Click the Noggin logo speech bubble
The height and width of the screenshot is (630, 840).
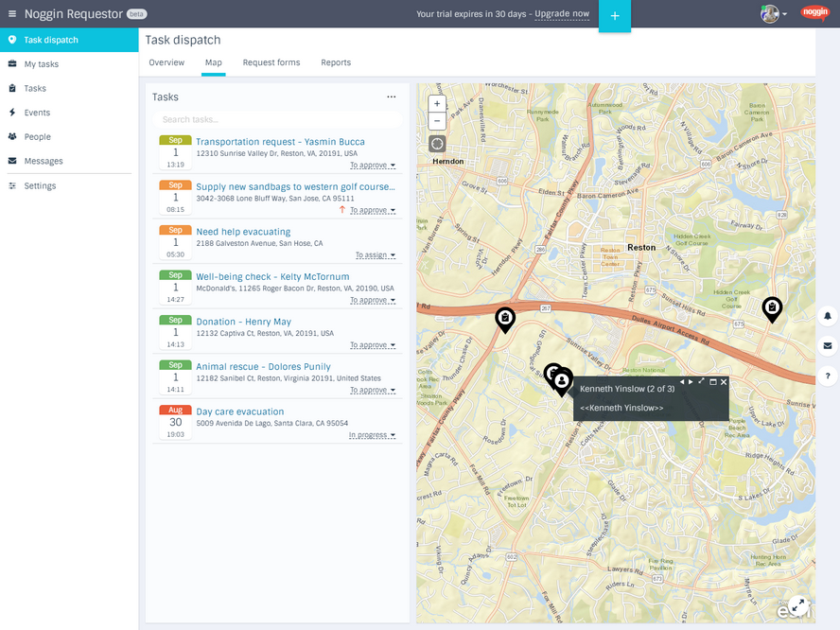click(x=814, y=13)
